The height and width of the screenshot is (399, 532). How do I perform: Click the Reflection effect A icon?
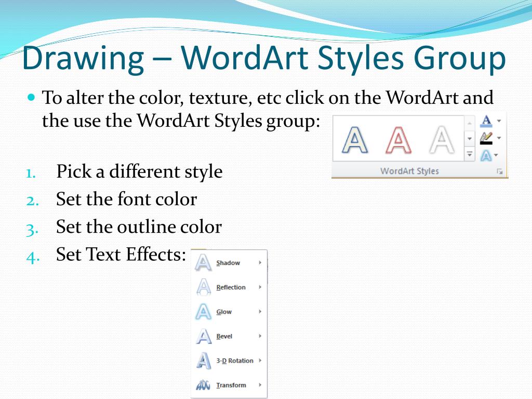[204, 287]
